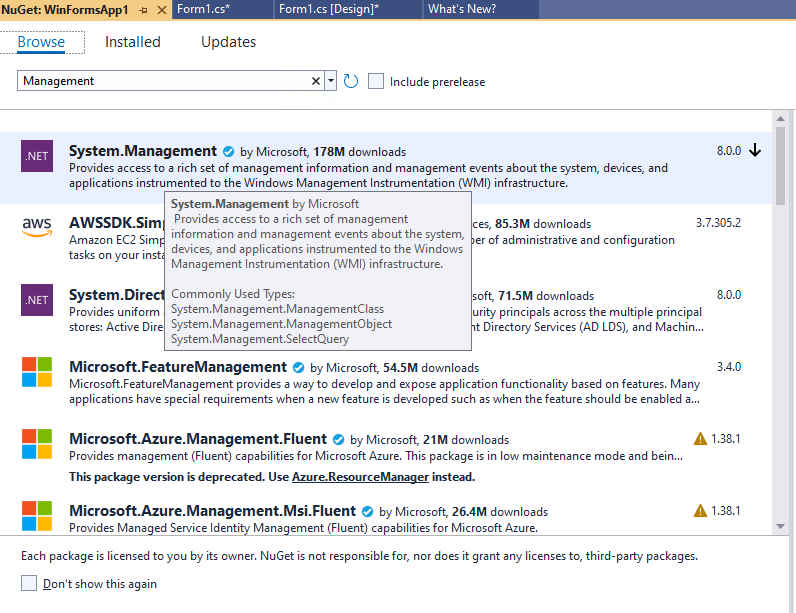Click version 1.38.1 of Microsoft.Azure.Management.Fluent
This screenshot has width=796, height=613.
tap(725, 439)
